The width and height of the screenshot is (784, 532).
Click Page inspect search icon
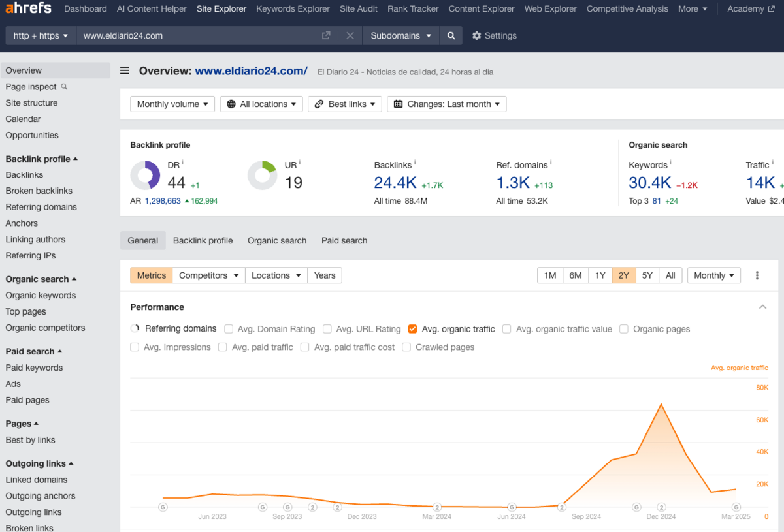pos(64,87)
